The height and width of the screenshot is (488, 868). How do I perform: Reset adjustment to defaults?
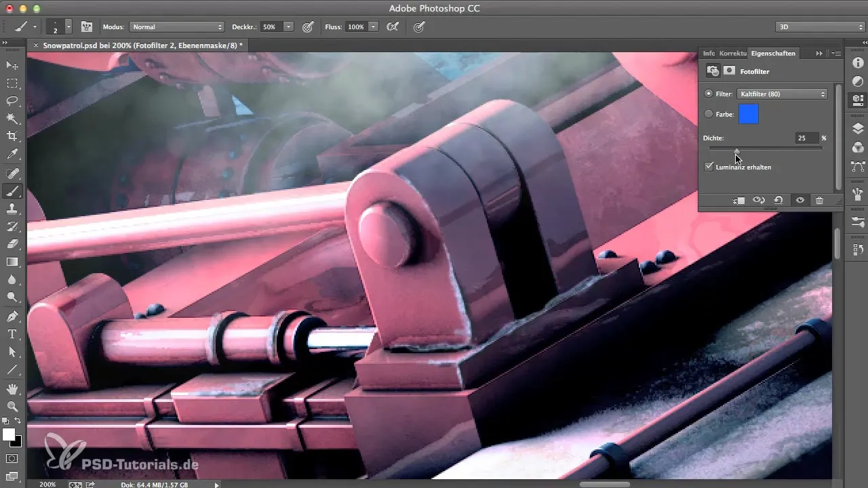click(x=779, y=201)
